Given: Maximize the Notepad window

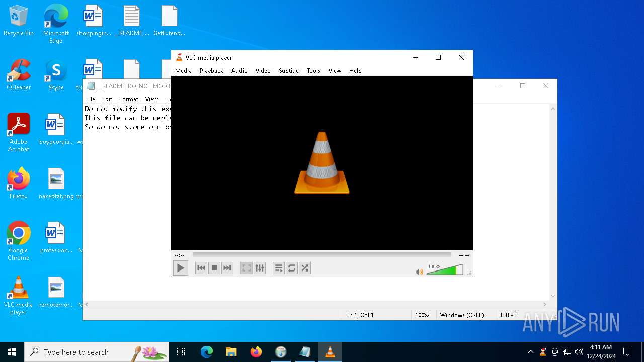Looking at the screenshot, I should pyautogui.click(x=523, y=86).
